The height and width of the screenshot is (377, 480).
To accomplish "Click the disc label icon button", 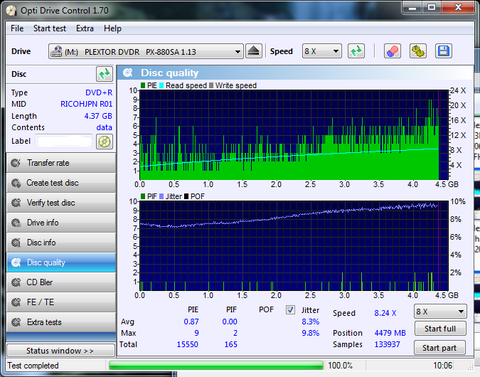I will [x=104, y=141].
